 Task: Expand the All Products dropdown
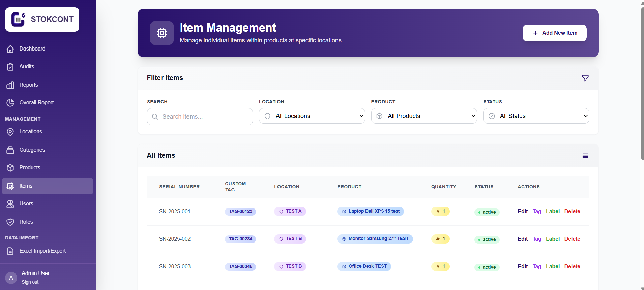tap(424, 116)
